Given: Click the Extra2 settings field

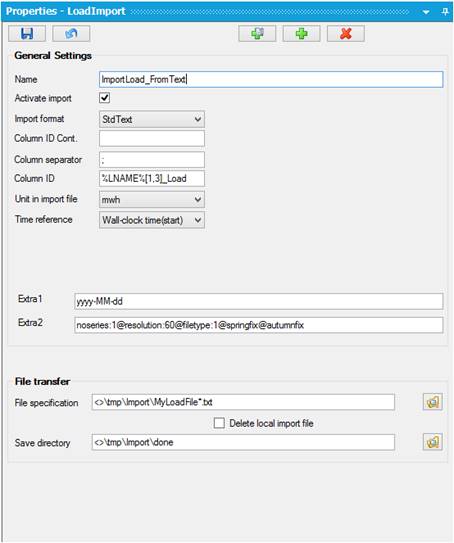Looking at the screenshot, I should tap(258, 325).
